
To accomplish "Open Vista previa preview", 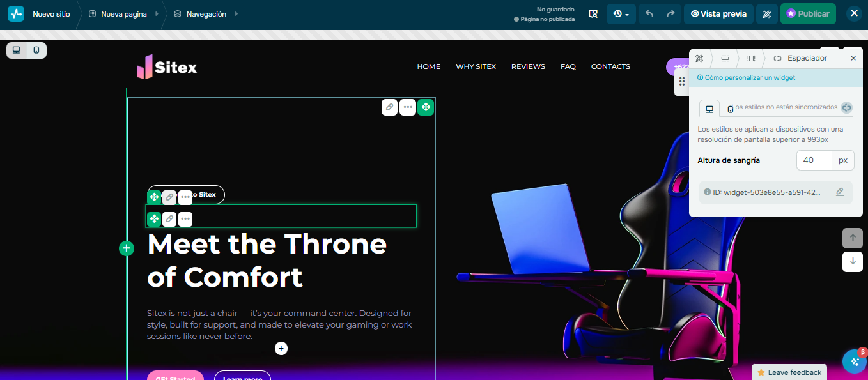I will coord(718,14).
